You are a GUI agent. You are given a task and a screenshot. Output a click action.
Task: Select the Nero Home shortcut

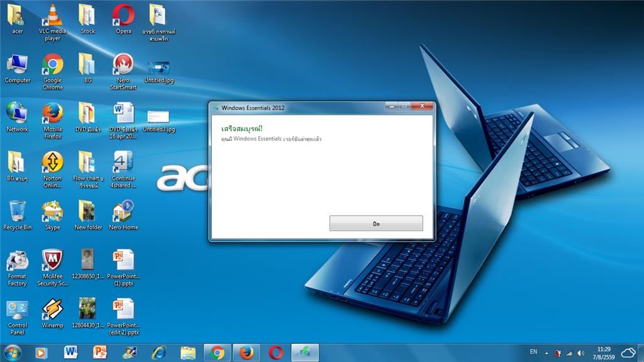click(x=123, y=215)
